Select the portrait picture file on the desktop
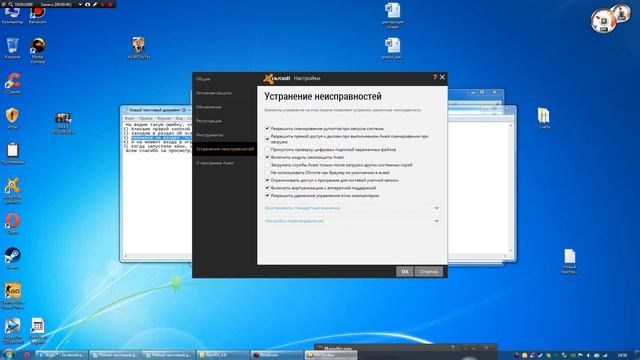Screen dimensions: 640x360 pos(139,48)
